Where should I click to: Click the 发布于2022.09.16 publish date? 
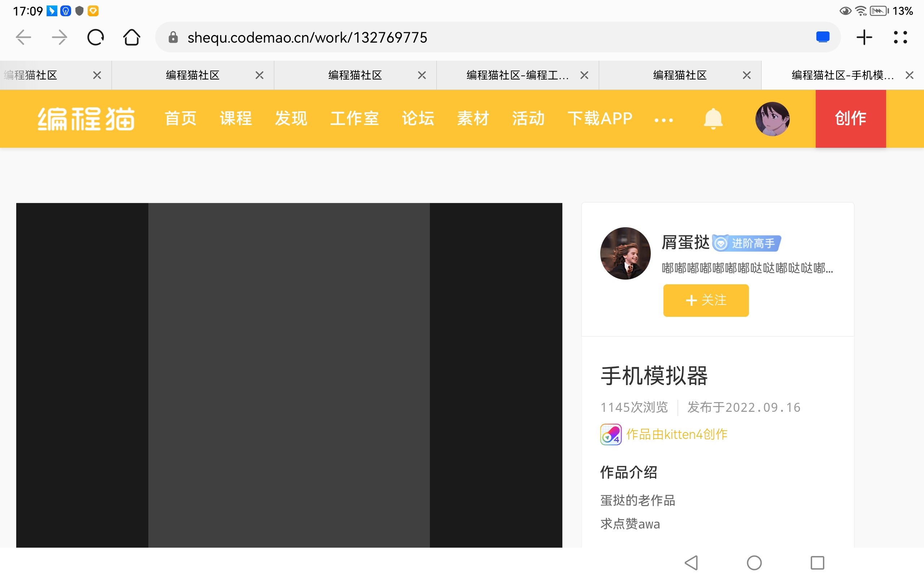coord(744,407)
